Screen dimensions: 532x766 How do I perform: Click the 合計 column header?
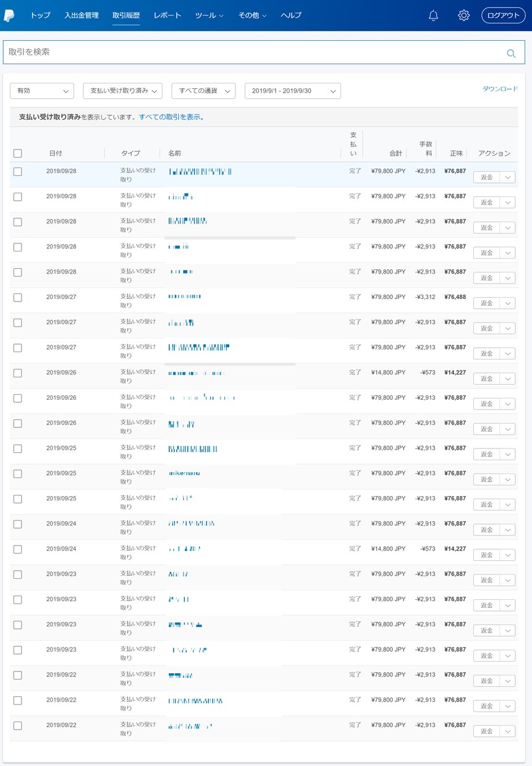click(395, 153)
